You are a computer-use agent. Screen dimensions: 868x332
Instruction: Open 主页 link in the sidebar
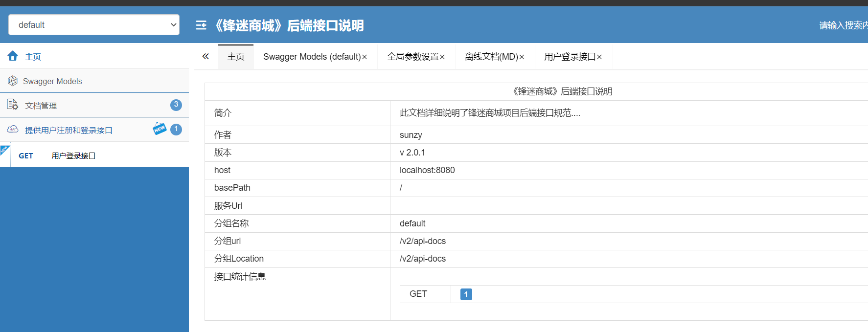(33, 57)
